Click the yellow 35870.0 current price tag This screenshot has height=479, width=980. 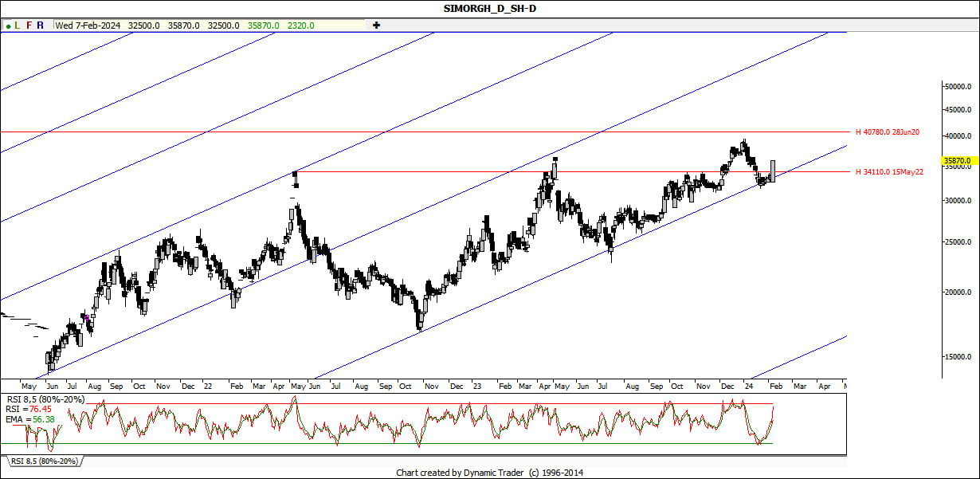point(961,161)
